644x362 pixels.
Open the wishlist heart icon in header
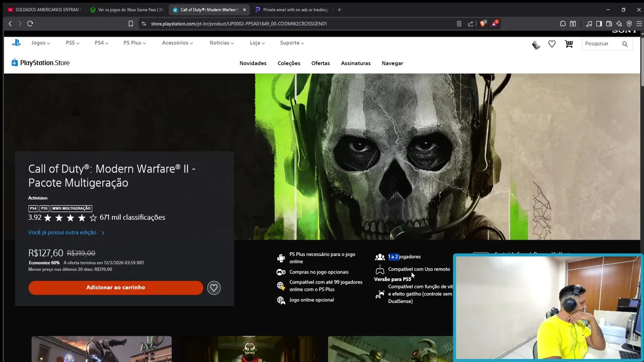pyautogui.click(x=552, y=44)
